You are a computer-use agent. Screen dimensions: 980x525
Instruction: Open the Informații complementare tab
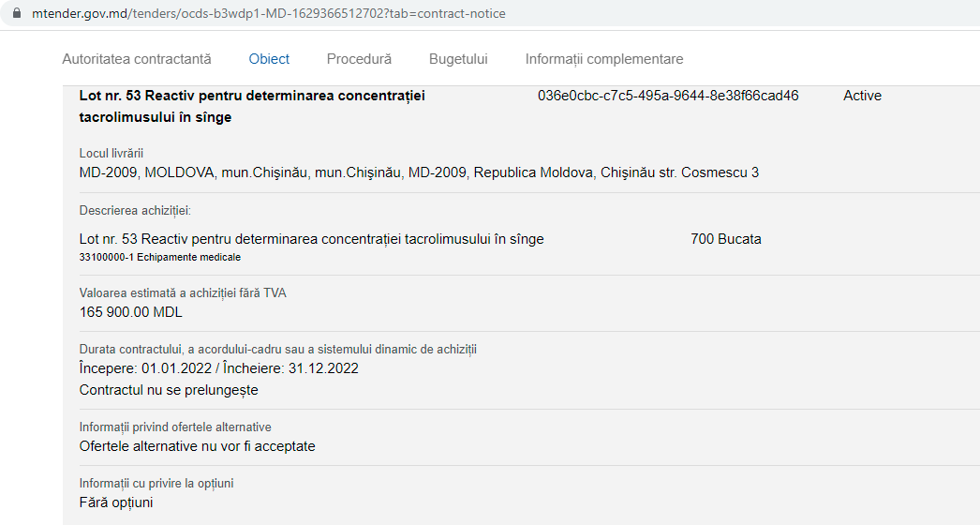(603, 59)
